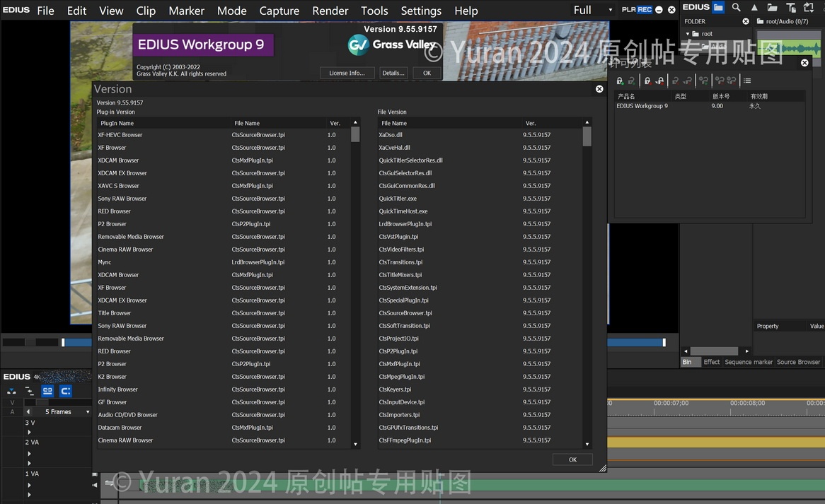The image size is (825, 504).
Task: Click the locked padlock with red dot icon
Action: [647, 81]
